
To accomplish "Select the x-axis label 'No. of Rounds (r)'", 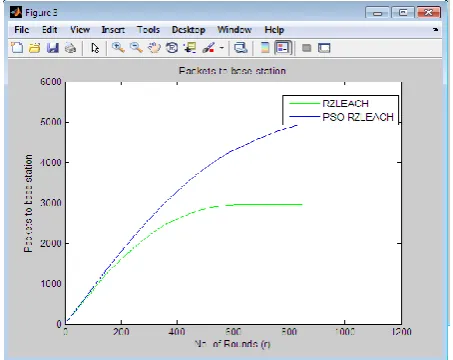I will tap(232, 344).
